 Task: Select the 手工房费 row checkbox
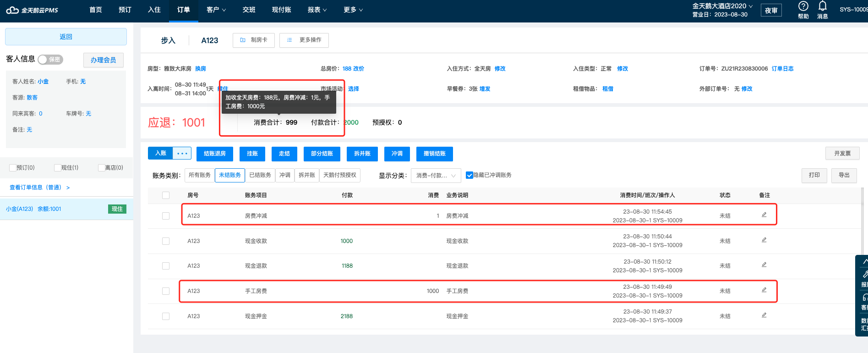(x=166, y=291)
